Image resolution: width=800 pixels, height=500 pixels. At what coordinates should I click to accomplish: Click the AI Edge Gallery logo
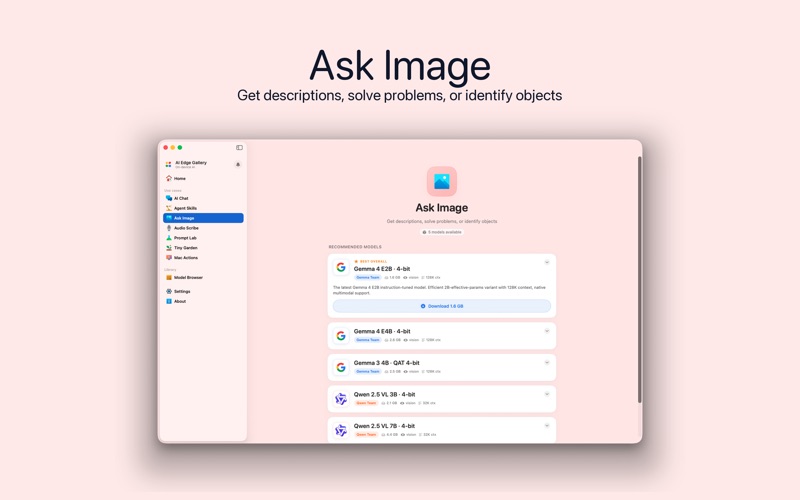pyautogui.click(x=168, y=164)
